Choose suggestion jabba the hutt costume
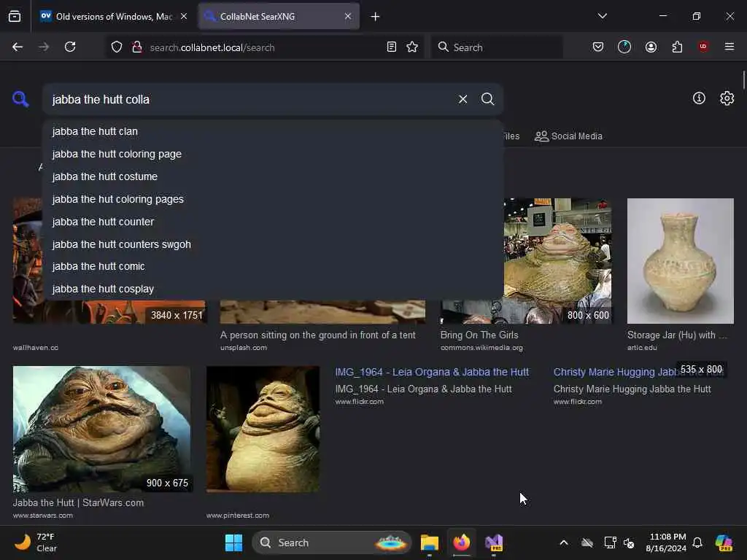The width and height of the screenshot is (747, 560). [x=273, y=176]
